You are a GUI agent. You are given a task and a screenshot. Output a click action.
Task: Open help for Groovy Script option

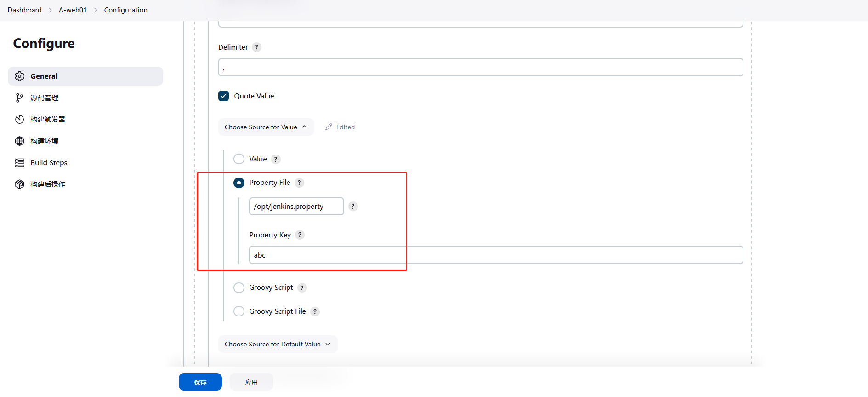pos(302,288)
